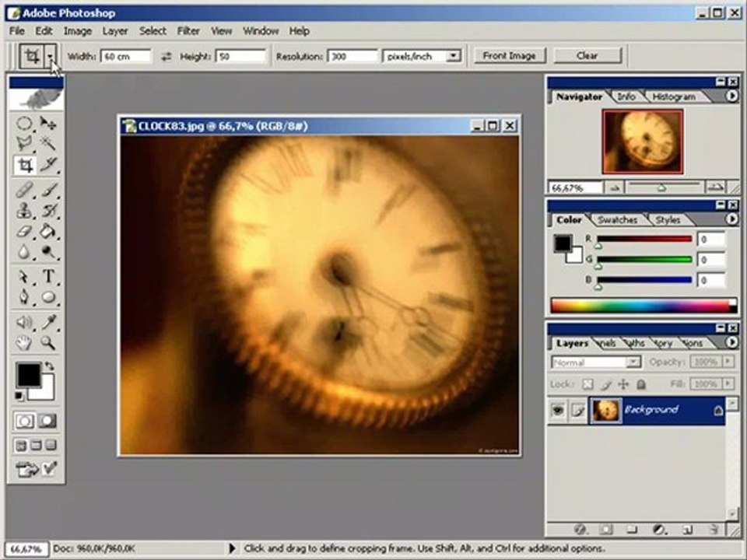The image size is (747, 560).
Task: Select the Elliptical Marquee tool
Action: (24, 124)
